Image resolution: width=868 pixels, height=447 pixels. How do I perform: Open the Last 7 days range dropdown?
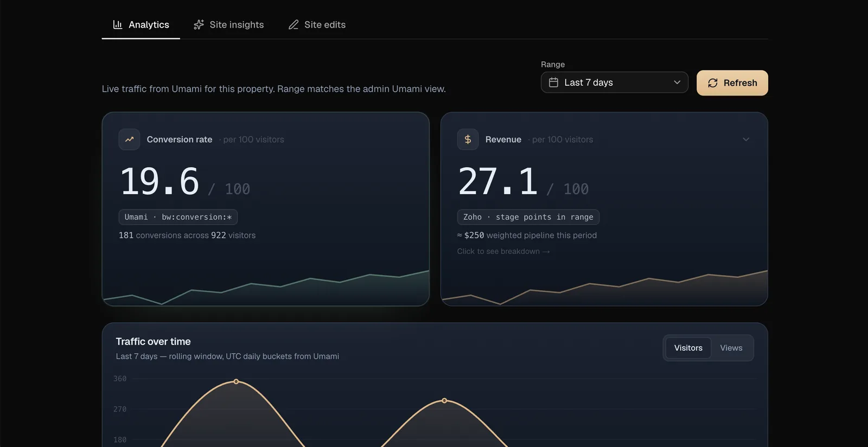click(x=615, y=82)
